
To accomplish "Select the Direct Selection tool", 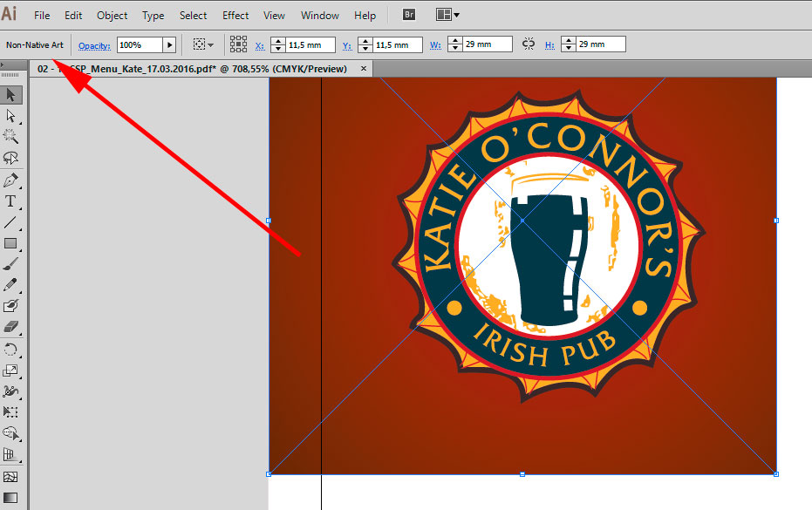I will [10, 116].
